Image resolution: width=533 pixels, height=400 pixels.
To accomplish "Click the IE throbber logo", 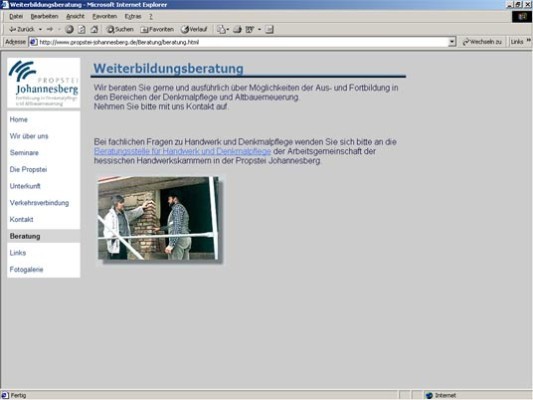I will coord(522,17).
